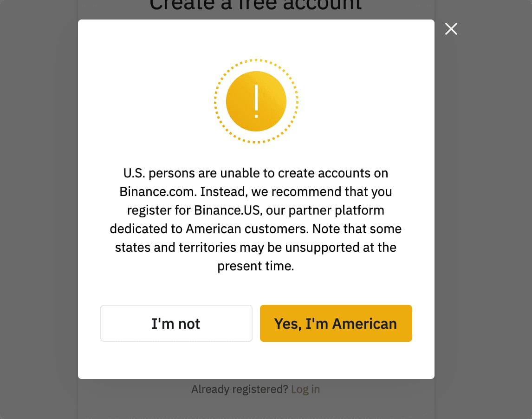The image size is (532, 419).
Task: Close the U.S. persons warning dialog
Action: click(x=451, y=29)
